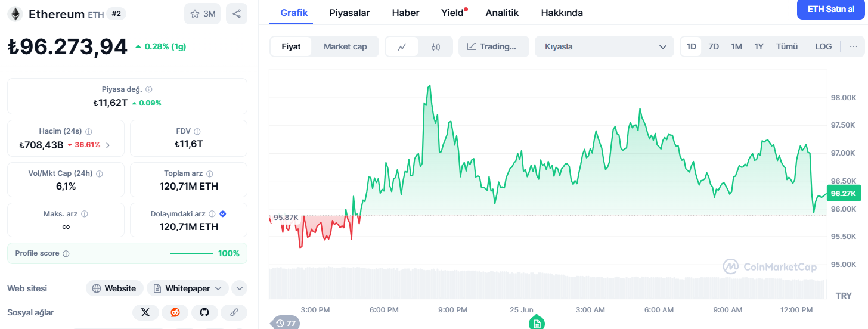This screenshot has height=329, width=868.
Task: Click info icon next to Hacim (24s)
Action: pyautogui.click(x=89, y=131)
